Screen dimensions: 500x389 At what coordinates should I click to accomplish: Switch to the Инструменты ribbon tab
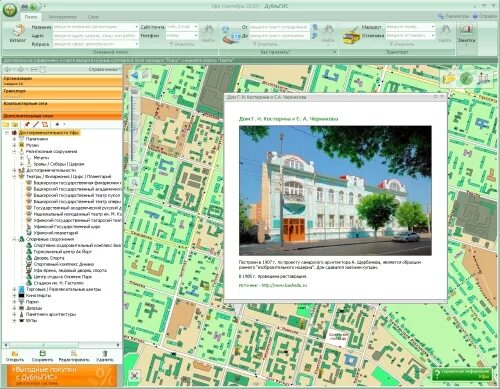pyautogui.click(x=62, y=17)
